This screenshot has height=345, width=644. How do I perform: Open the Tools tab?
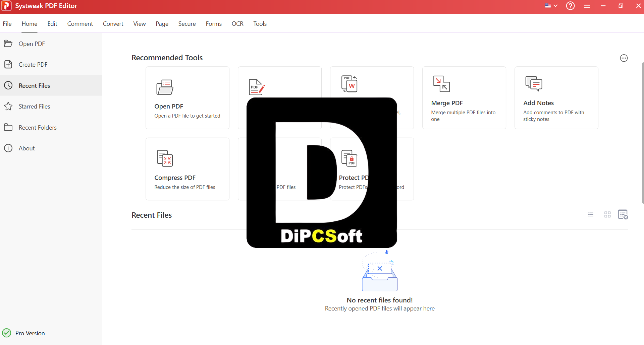260,24
